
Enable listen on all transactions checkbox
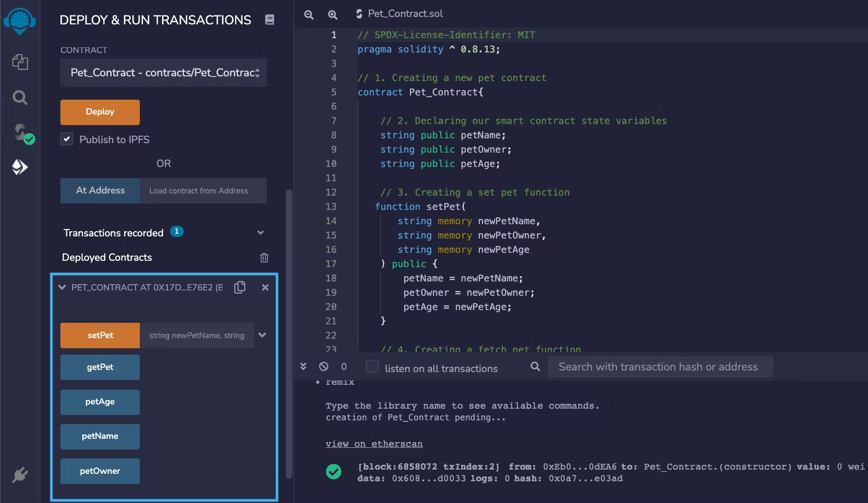(x=372, y=367)
